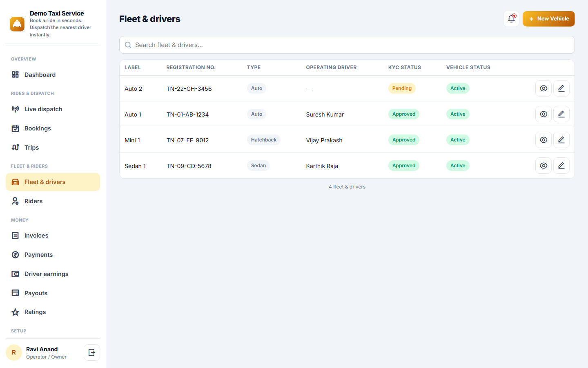Focus the Search fleet & drivers field
The image size is (588, 368).
point(347,45)
